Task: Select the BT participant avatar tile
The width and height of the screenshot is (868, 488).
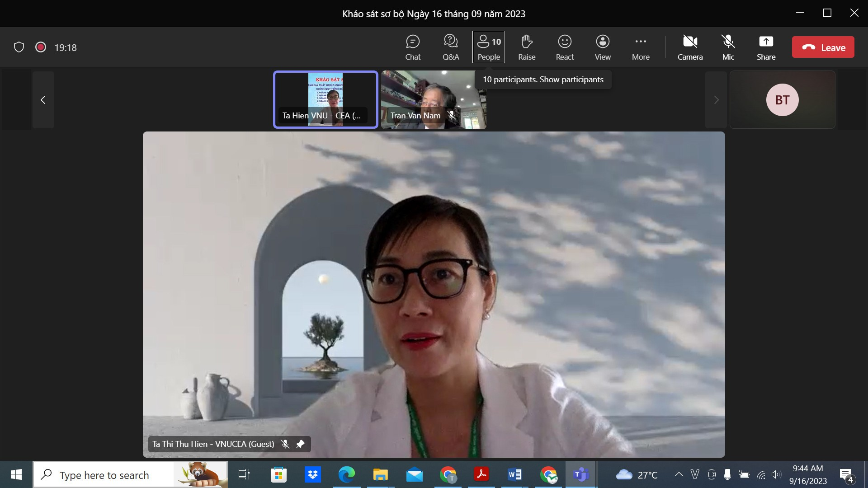Action: click(x=782, y=100)
